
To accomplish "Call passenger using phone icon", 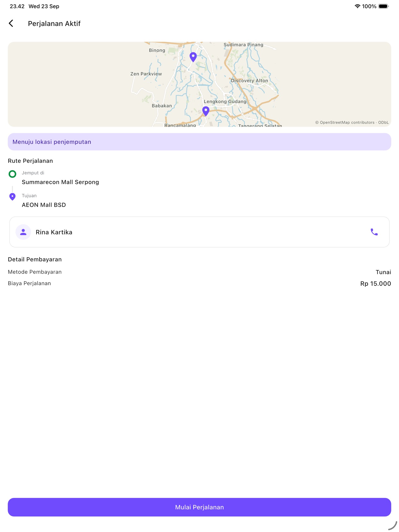I will coord(374,232).
